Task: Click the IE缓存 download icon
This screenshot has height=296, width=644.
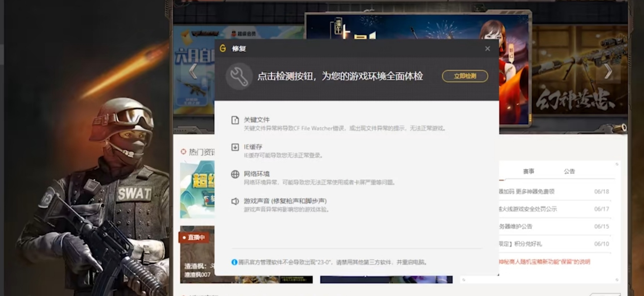Action: (235, 147)
